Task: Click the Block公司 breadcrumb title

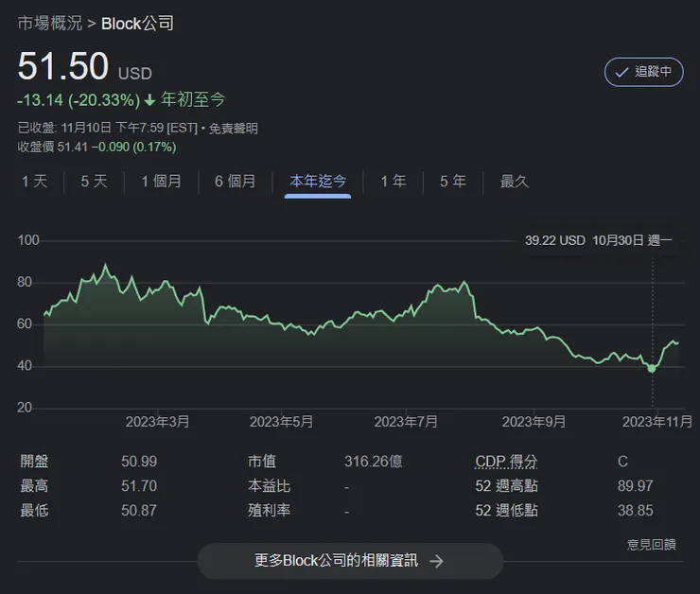Action: click(x=137, y=24)
